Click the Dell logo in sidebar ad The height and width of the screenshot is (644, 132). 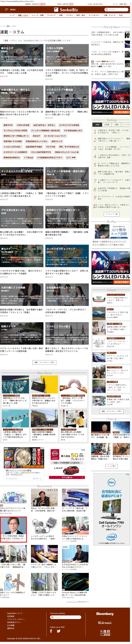coord(111,482)
